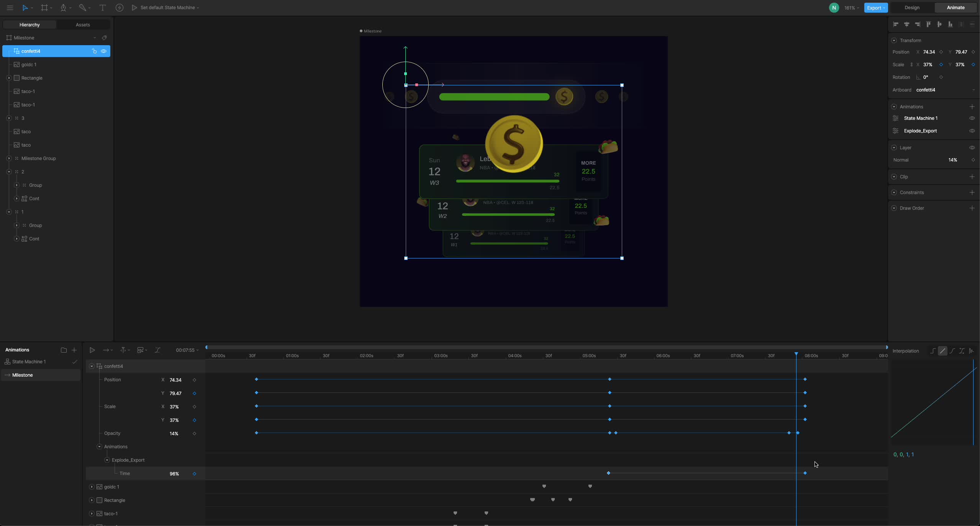This screenshot has height=526, width=980.
Task: Click the Opacity 14% value field
Action: (x=174, y=434)
